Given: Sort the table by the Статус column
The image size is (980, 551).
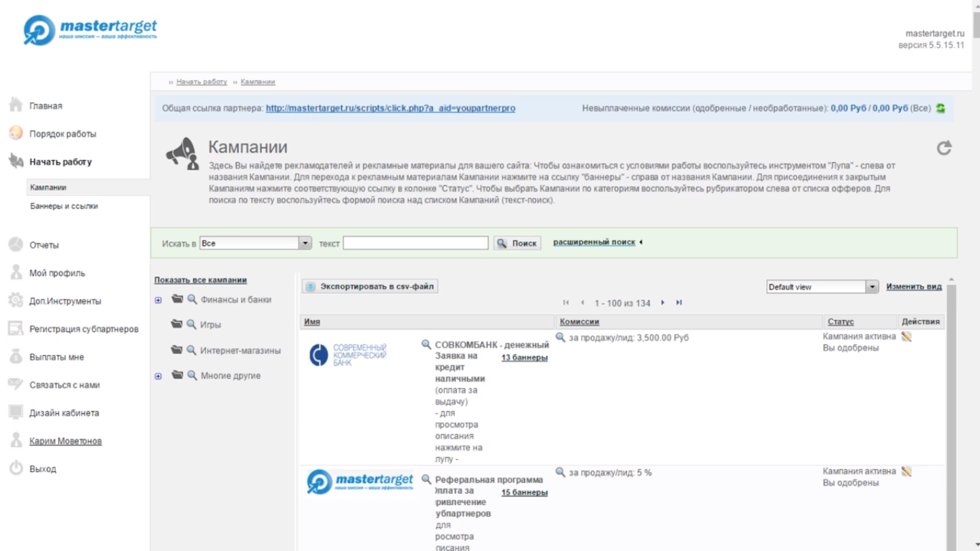Looking at the screenshot, I should tap(841, 322).
